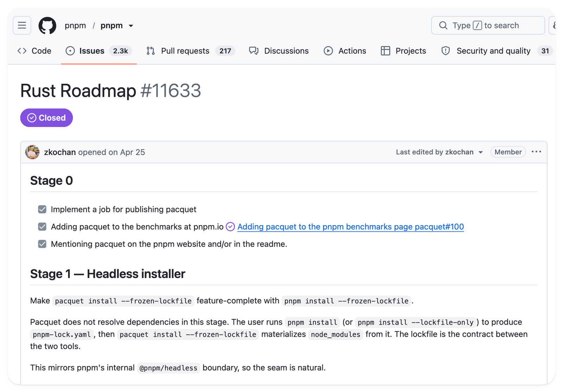Toggle Adding pacquet to benchmarks checkbox

[42, 227]
